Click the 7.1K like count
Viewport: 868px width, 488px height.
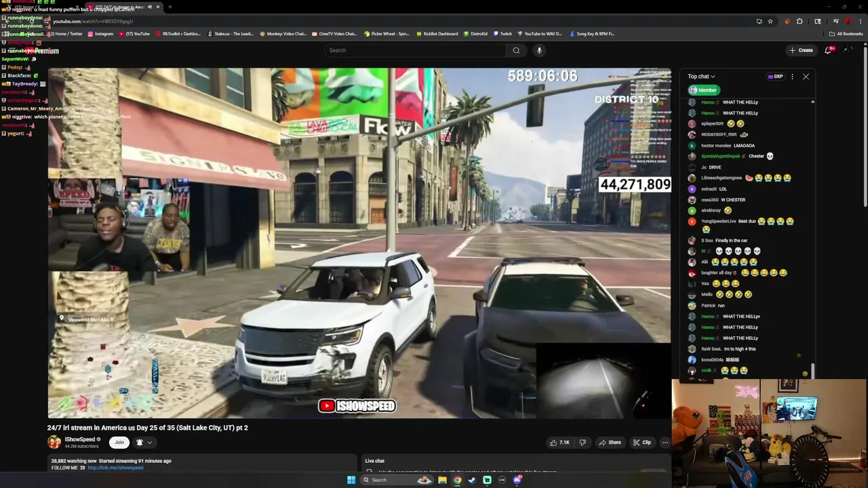[x=564, y=443]
